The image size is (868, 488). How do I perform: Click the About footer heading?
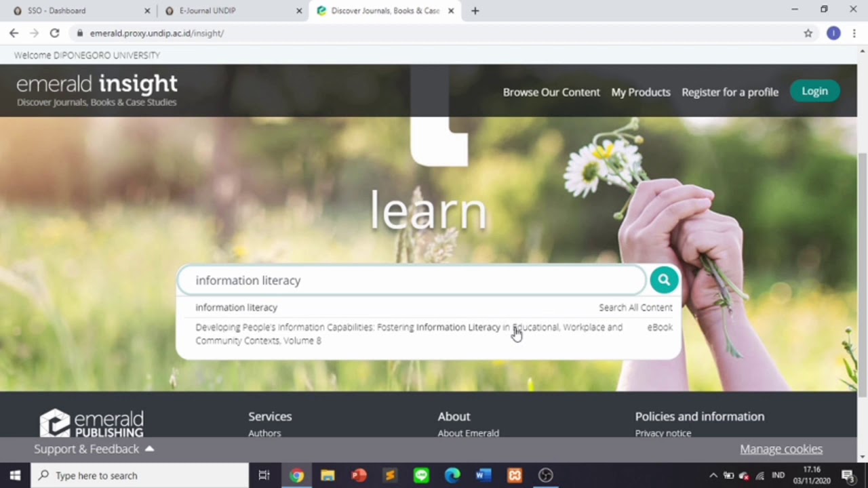click(454, 416)
